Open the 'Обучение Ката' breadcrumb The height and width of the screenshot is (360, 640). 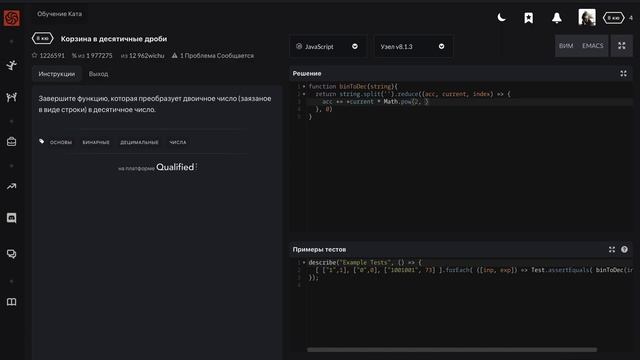coord(60,14)
